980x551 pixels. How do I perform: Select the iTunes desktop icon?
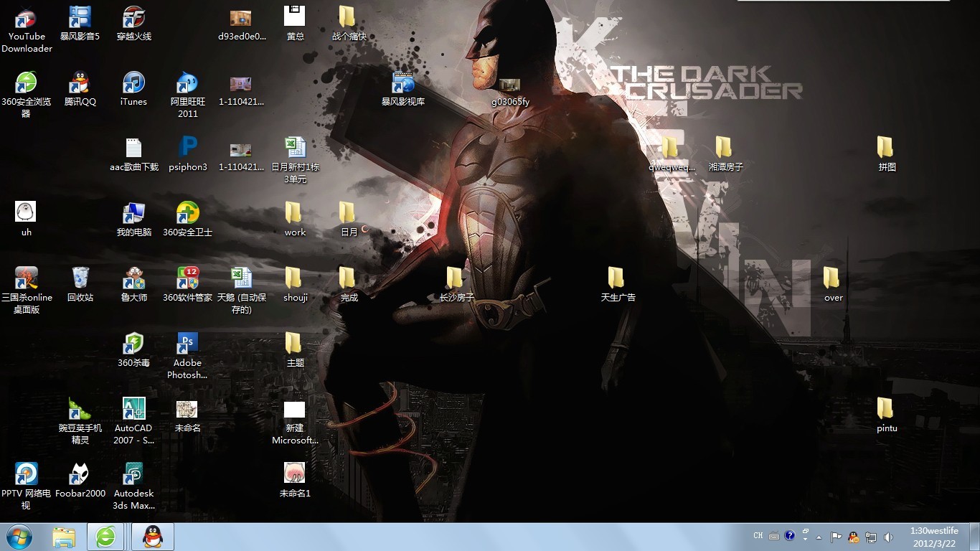click(134, 89)
